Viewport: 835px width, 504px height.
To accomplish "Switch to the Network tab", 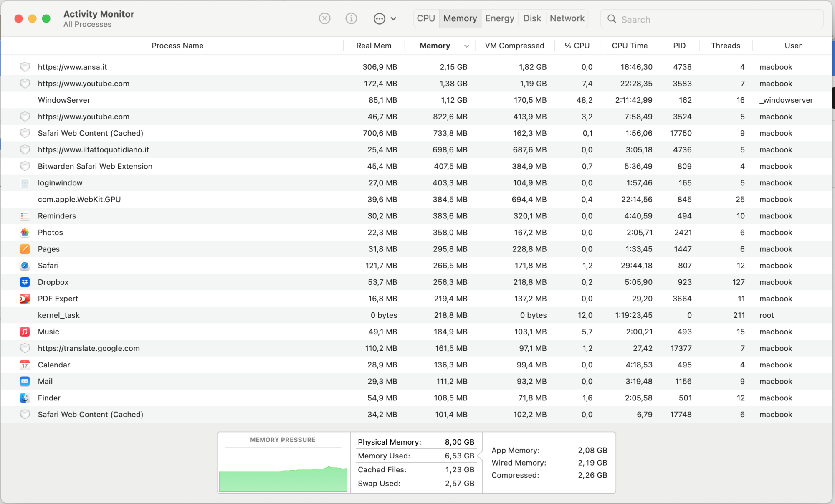I will tap(567, 18).
